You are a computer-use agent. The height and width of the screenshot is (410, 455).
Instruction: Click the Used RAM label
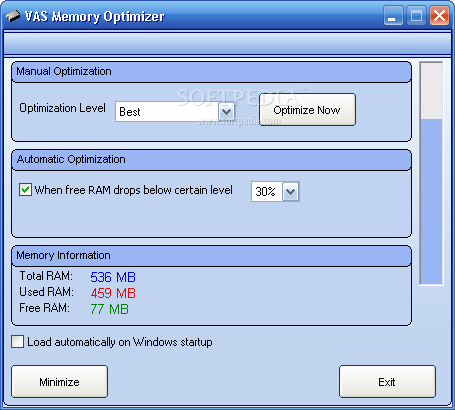coord(46,292)
